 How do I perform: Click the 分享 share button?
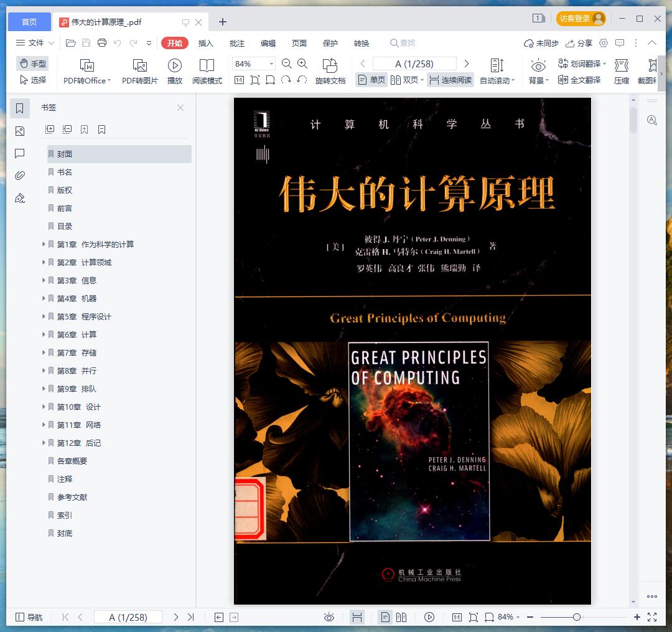pyautogui.click(x=579, y=44)
